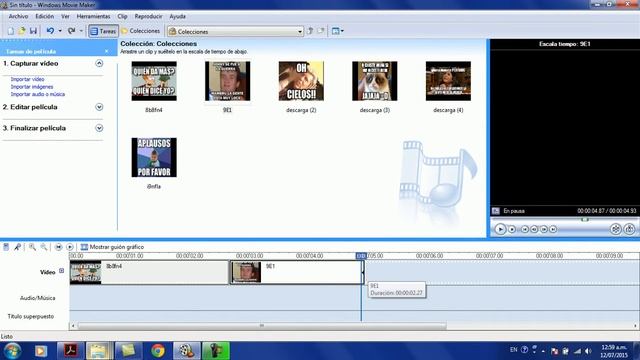Click the preview Forward button
The width and height of the screenshot is (640, 360).
click(553, 229)
